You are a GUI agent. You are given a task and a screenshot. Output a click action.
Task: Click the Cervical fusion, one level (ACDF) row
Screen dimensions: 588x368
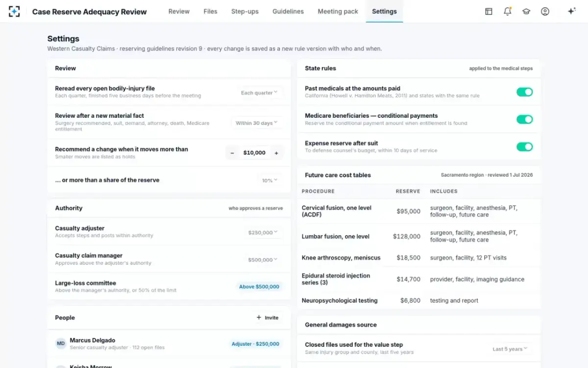[419, 211]
